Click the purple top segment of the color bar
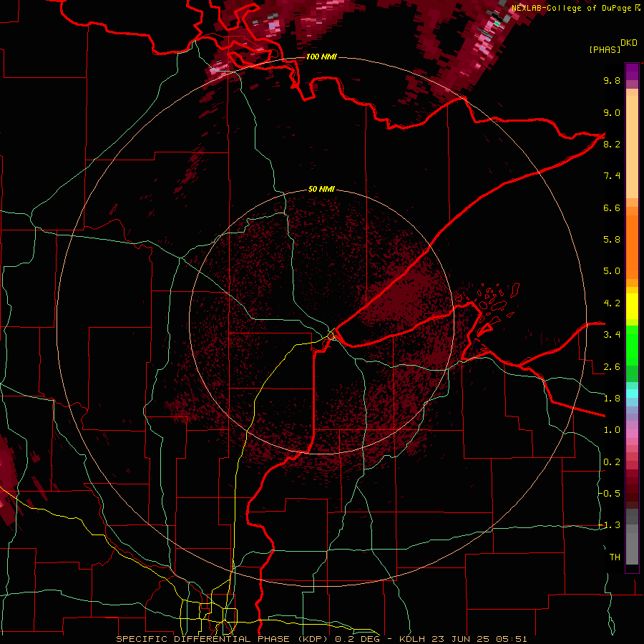 click(632, 72)
